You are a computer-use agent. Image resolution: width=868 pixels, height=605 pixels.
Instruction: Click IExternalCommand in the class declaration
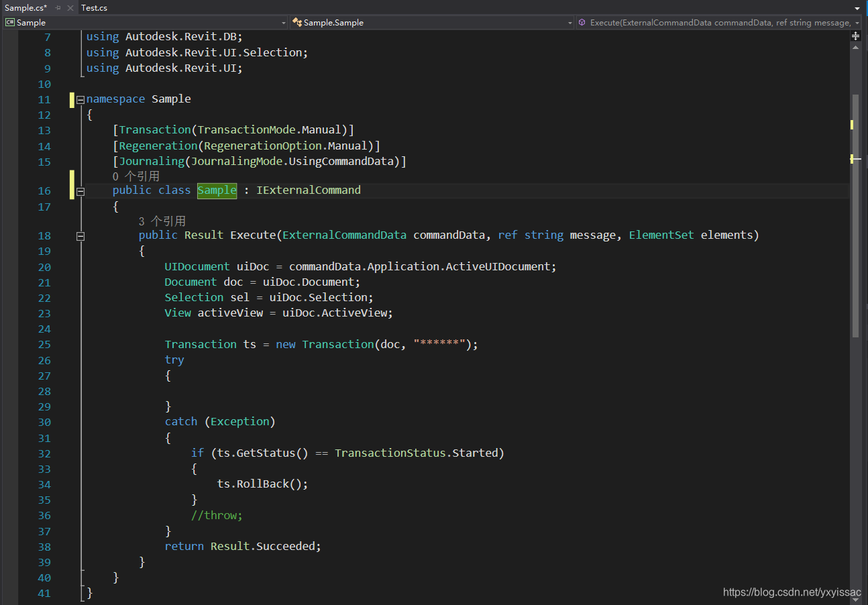pos(309,190)
